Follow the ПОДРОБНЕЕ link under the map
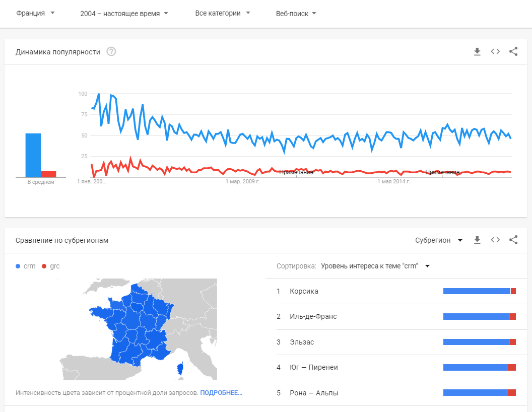This screenshot has height=412, width=532. pyautogui.click(x=221, y=392)
